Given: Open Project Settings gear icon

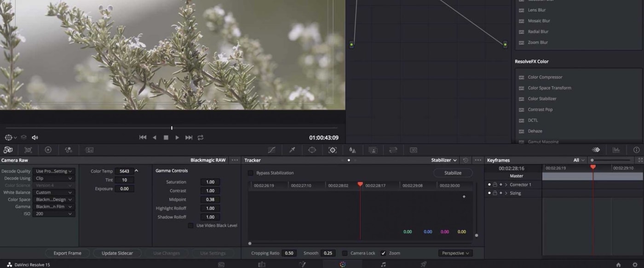Looking at the screenshot, I should (x=635, y=264).
